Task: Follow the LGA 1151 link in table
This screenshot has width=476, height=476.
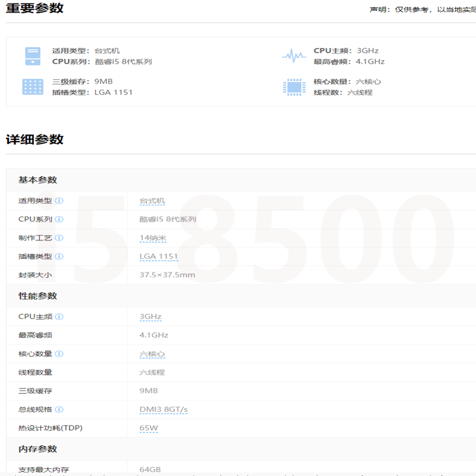Action: [159, 256]
